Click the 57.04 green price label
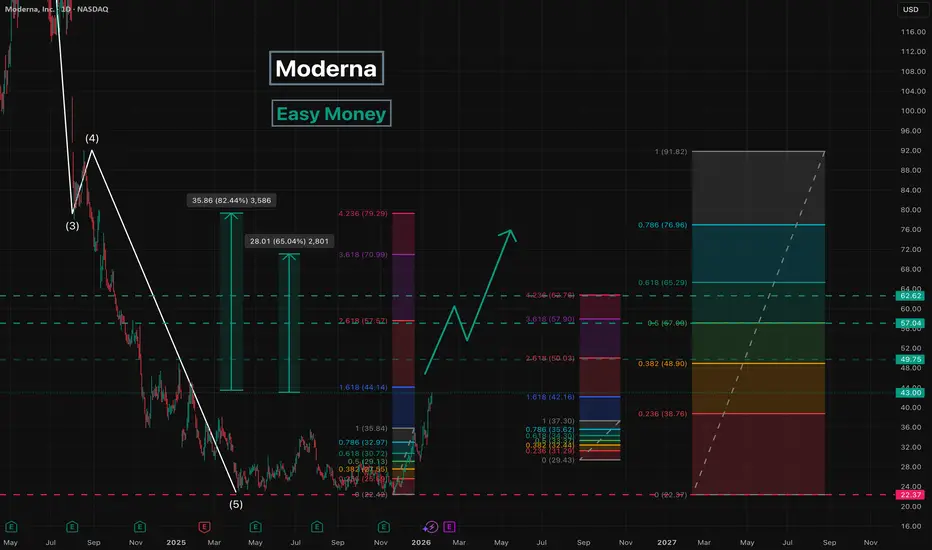 tap(910, 323)
